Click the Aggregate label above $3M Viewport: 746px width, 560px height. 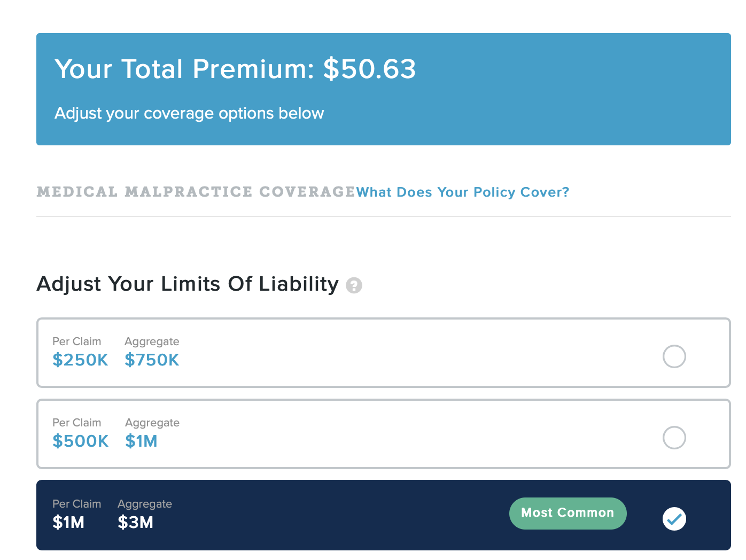click(x=145, y=504)
